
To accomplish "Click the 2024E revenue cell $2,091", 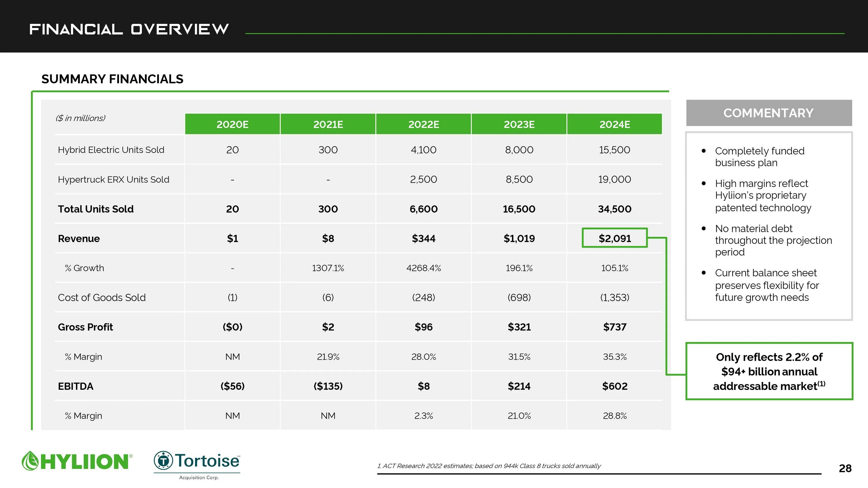I will (613, 238).
